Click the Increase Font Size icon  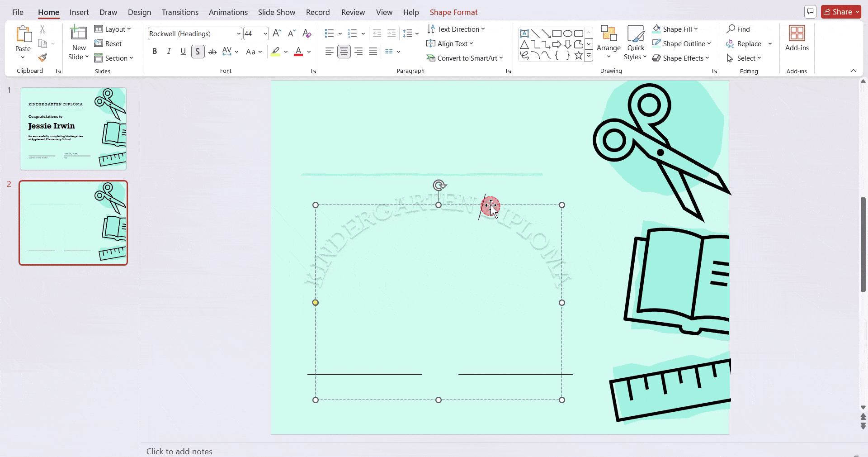point(277,33)
